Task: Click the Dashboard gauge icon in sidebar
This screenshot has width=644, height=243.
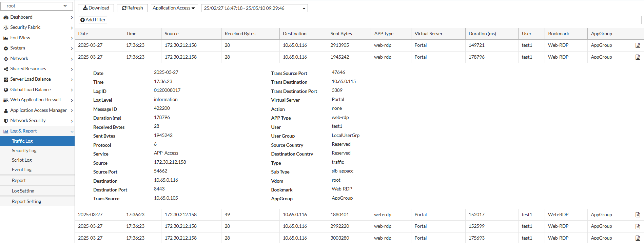Action: tap(6, 17)
